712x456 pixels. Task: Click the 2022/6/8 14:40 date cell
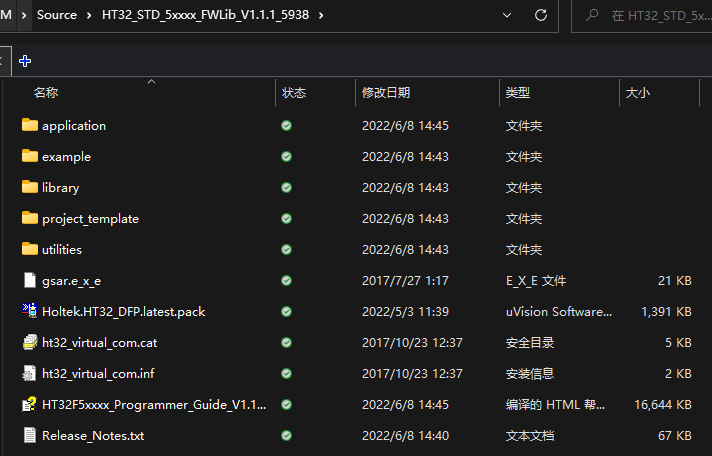pos(405,436)
